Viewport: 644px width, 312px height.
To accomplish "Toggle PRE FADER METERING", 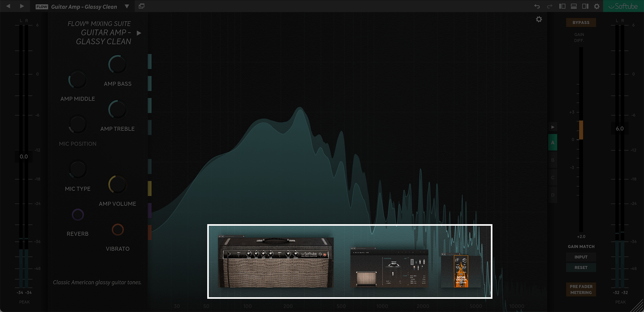I will point(581,290).
